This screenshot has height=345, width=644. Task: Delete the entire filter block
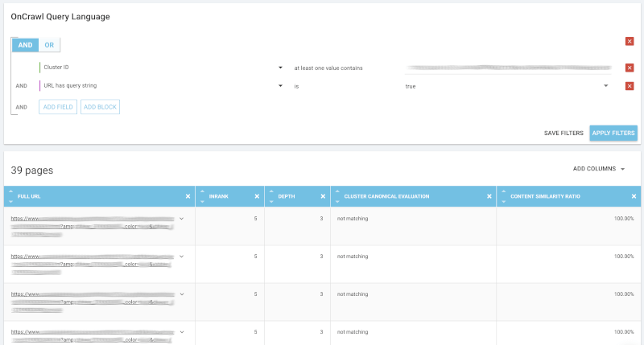coord(630,42)
